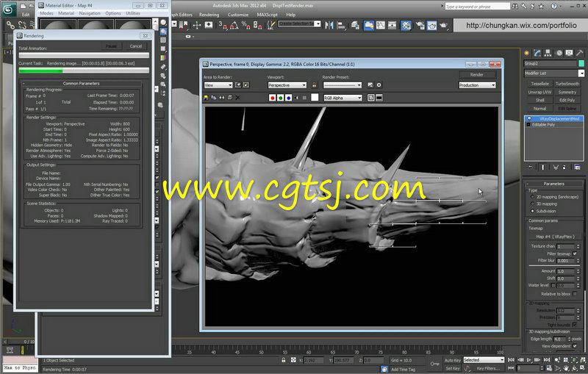Click Cancel in Rendering dialog

coord(136,46)
